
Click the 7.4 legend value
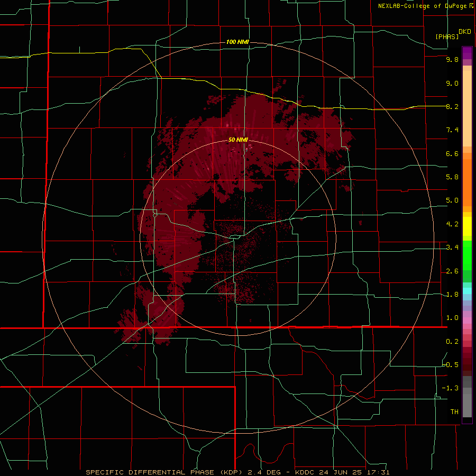coord(452,130)
